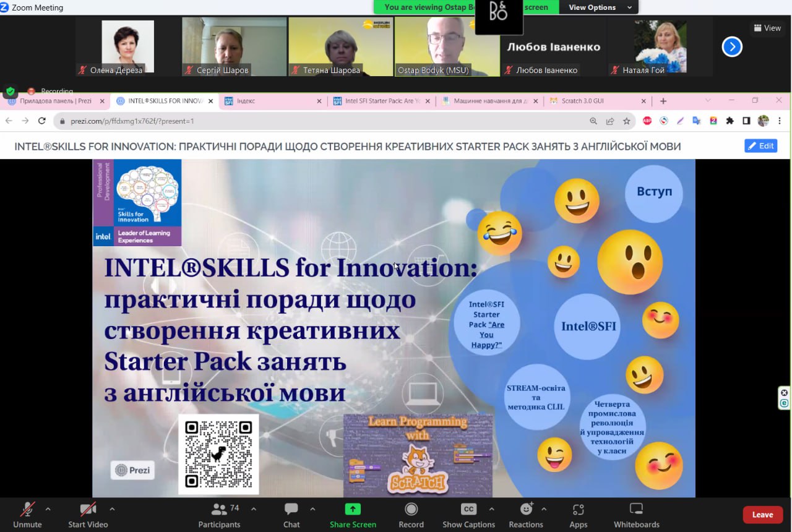Click the Learn Programming with Scratch image
This screenshot has height=532, width=792.
tap(418, 455)
